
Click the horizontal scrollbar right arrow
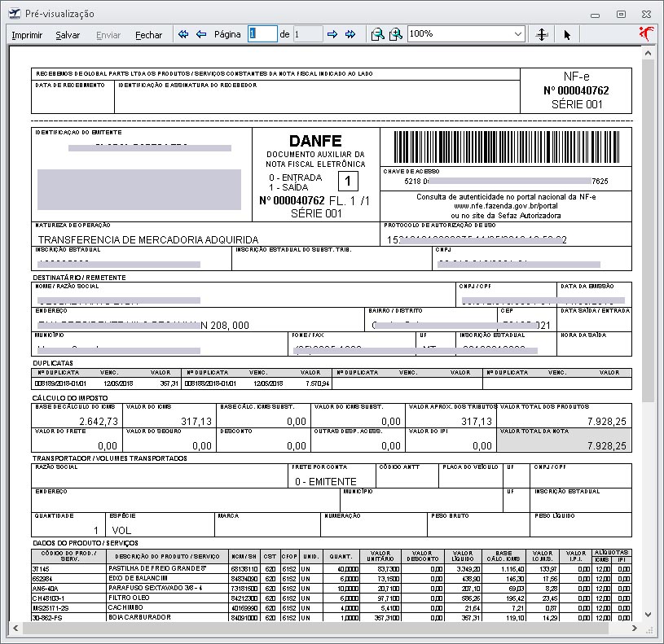634,628
